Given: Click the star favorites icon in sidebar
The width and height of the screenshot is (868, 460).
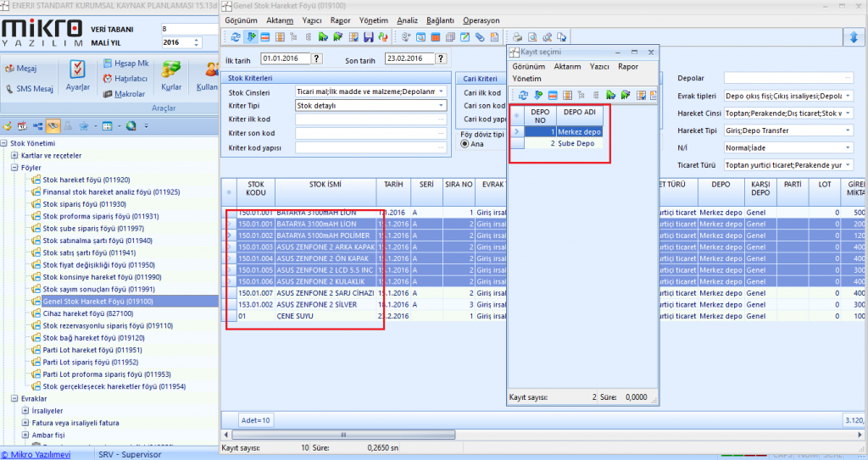Looking at the screenshot, I should [x=84, y=126].
